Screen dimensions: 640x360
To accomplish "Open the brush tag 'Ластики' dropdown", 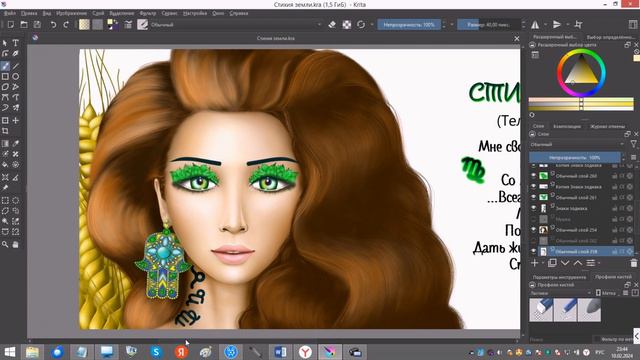I will pos(560,293).
